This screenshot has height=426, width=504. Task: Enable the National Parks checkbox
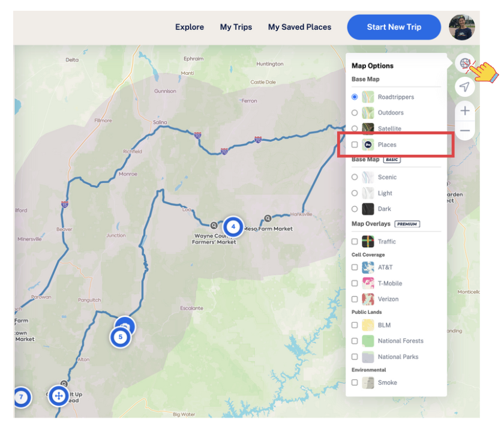click(x=355, y=357)
